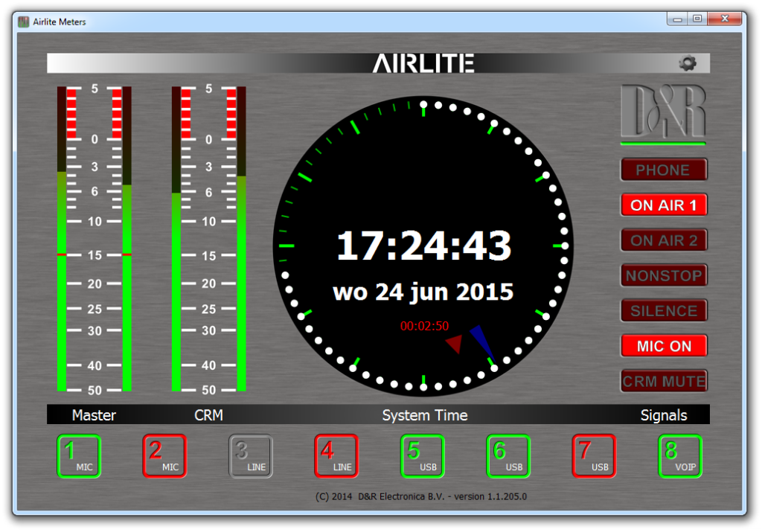Screen dimensions: 762x532
Task: Click the greyed-out channel 3 LINE indicator
Action: [x=251, y=456]
